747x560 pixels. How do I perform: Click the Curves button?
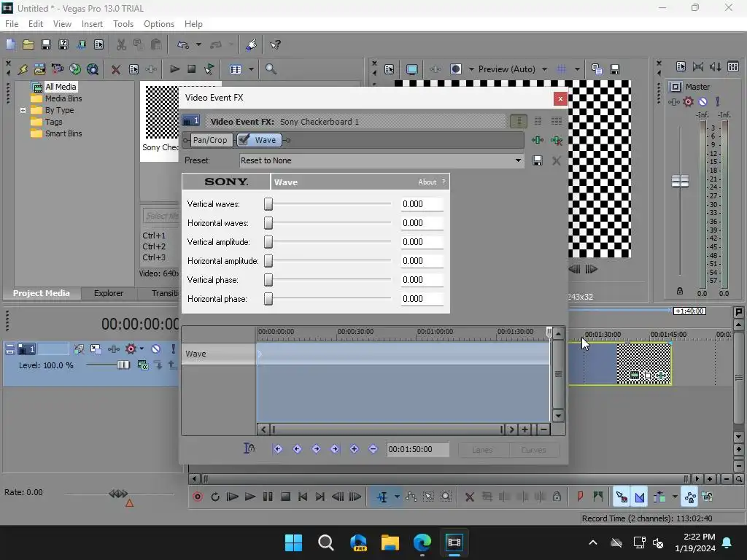(x=533, y=449)
